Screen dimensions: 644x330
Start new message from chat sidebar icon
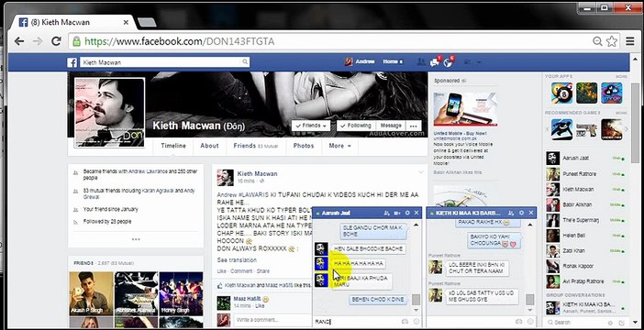click(x=621, y=323)
